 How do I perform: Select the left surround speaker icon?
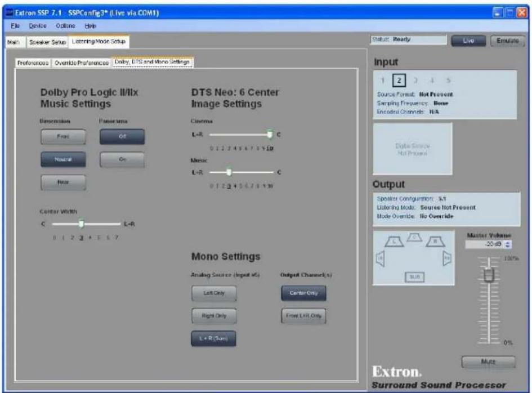tap(381, 259)
